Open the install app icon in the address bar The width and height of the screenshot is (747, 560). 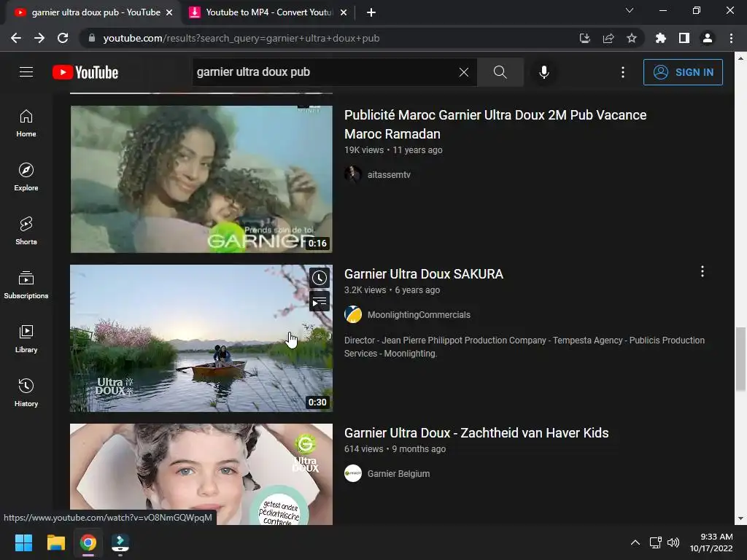click(x=585, y=38)
